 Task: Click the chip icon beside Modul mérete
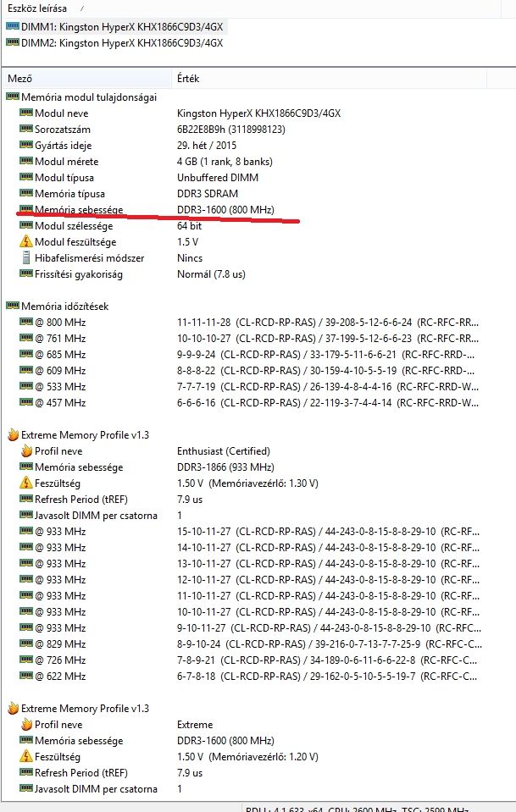pos(26,161)
